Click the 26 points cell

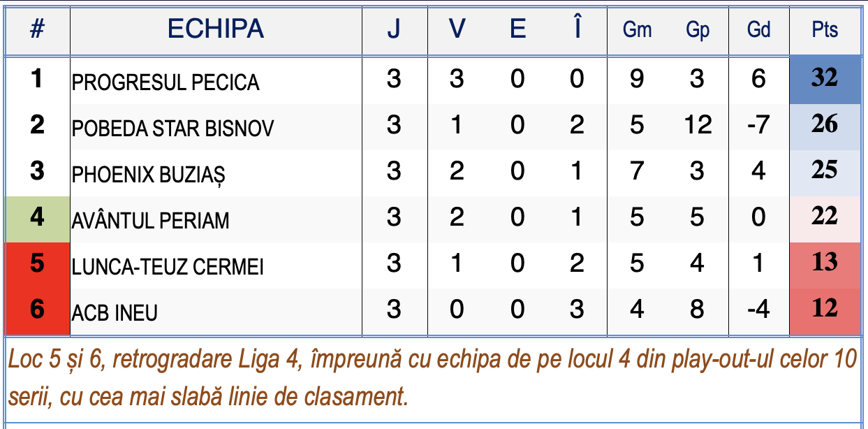tap(825, 127)
